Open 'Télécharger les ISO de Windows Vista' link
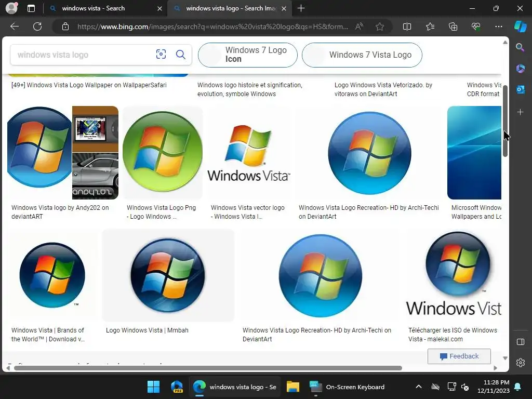Screen dimensions: 532x399 (453, 335)
